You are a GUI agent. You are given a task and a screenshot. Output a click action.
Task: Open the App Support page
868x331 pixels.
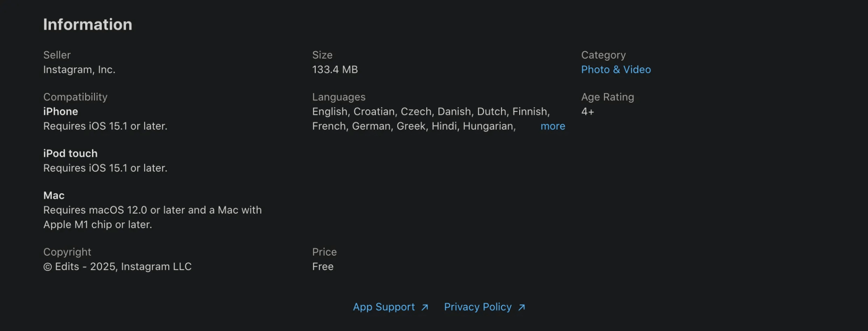click(384, 307)
